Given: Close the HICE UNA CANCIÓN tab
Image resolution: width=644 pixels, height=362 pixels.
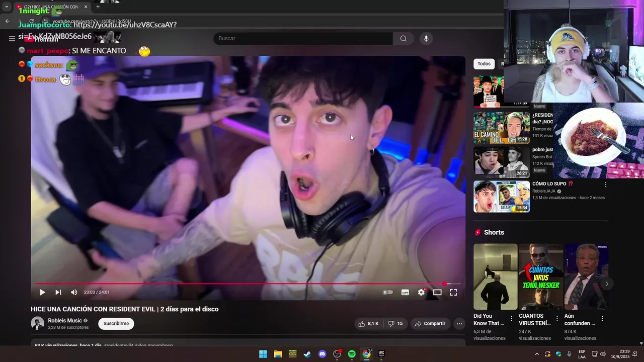Looking at the screenshot, I should click(x=86, y=7).
